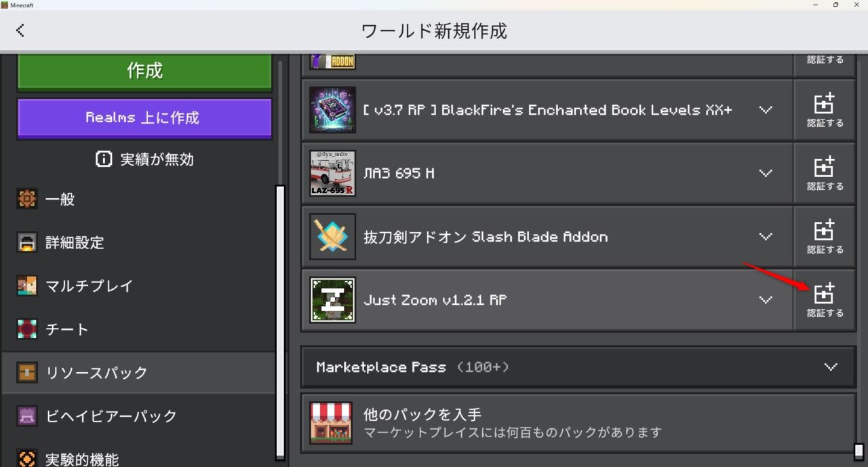Expand the Just Zoom v1.2.1 RP details
This screenshot has width=868, height=467.
click(766, 300)
